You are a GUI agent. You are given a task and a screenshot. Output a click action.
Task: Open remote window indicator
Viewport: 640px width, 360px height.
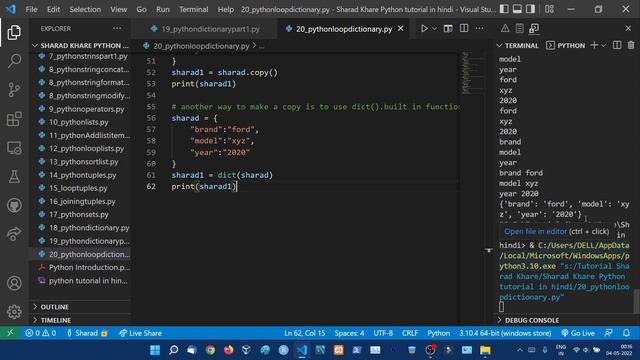coord(10,333)
